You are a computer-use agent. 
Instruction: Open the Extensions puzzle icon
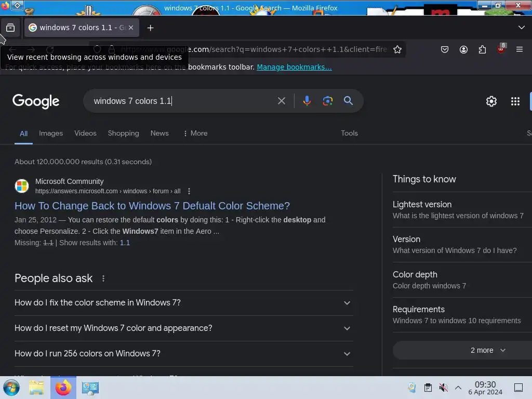482,49
